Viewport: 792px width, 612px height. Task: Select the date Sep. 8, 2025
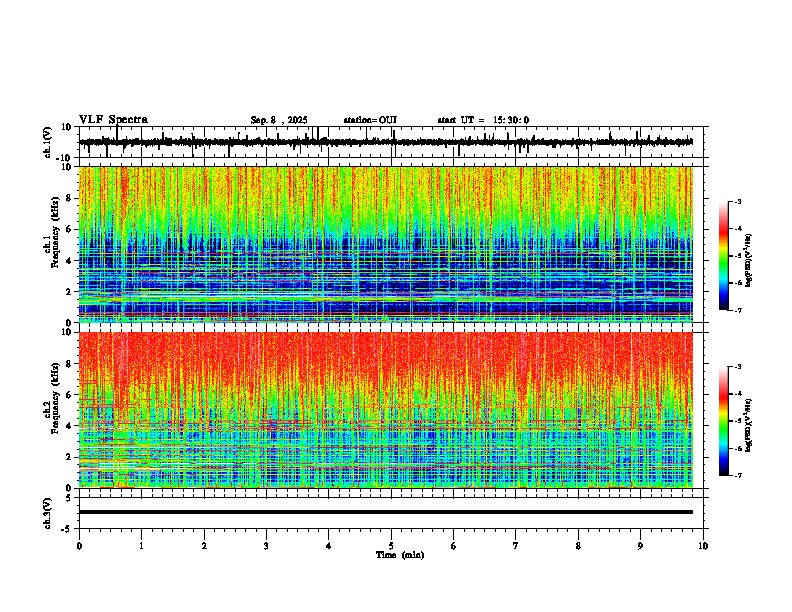point(279,120)
